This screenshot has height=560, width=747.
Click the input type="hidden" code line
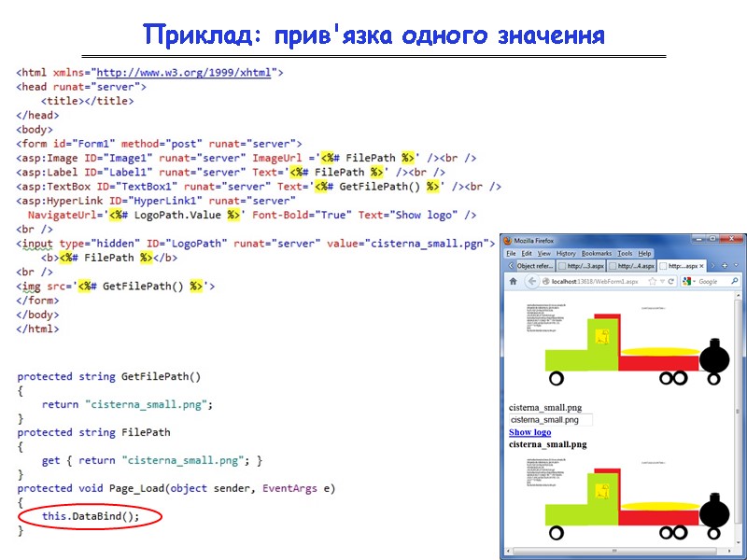256,244
